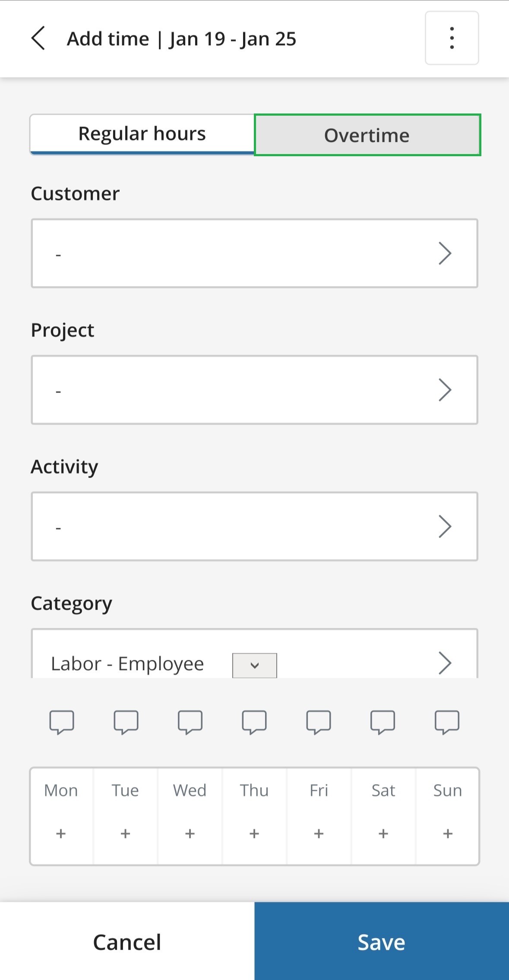Open the Wednesday comment bubble

click(190, 722)
